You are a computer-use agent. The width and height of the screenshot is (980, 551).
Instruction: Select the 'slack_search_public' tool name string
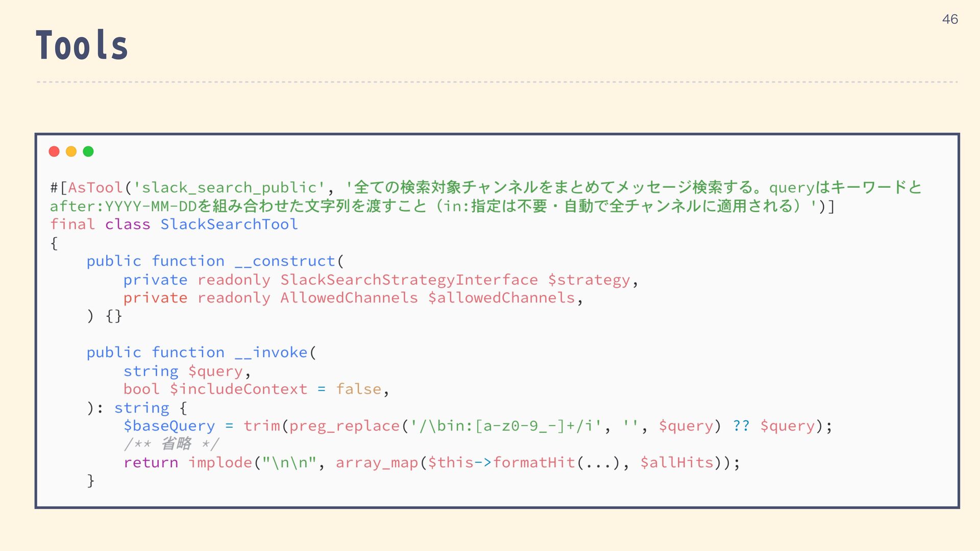[x=229, y=188]
